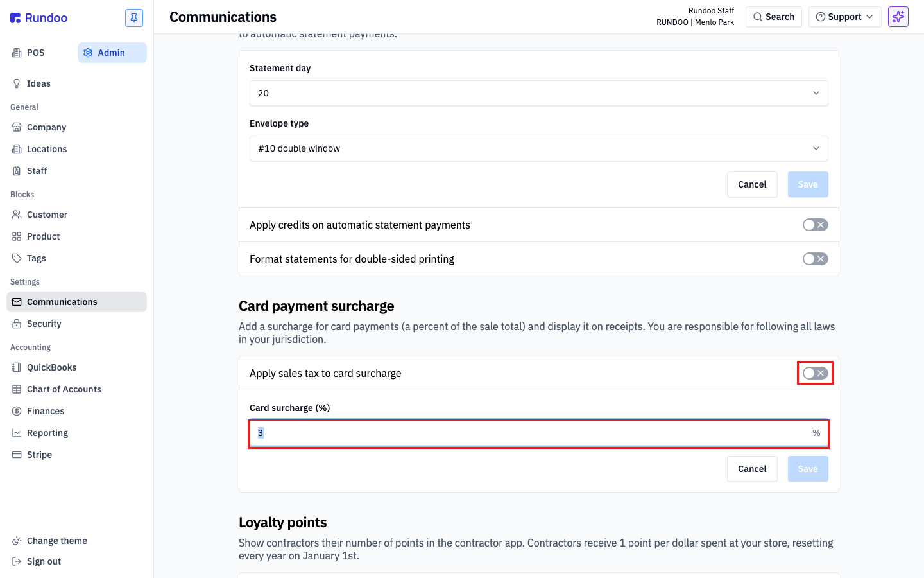Image resolution: width=924 pixels, height=578 pixels.
Task: Toggle Apply sales tax to card surcharge
Action: click(x=816, y=373)
